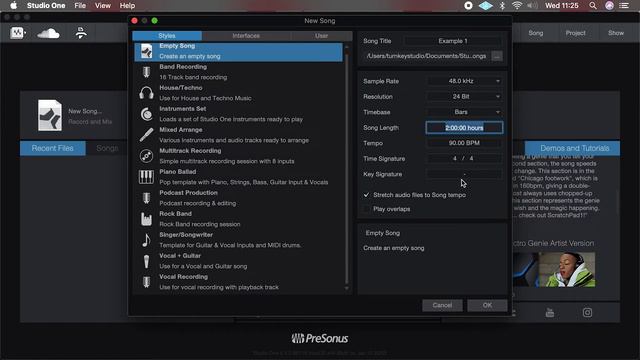This screenshot has height=360, width=640.
Task: Click the Song Length field
Action: point(464,128)
